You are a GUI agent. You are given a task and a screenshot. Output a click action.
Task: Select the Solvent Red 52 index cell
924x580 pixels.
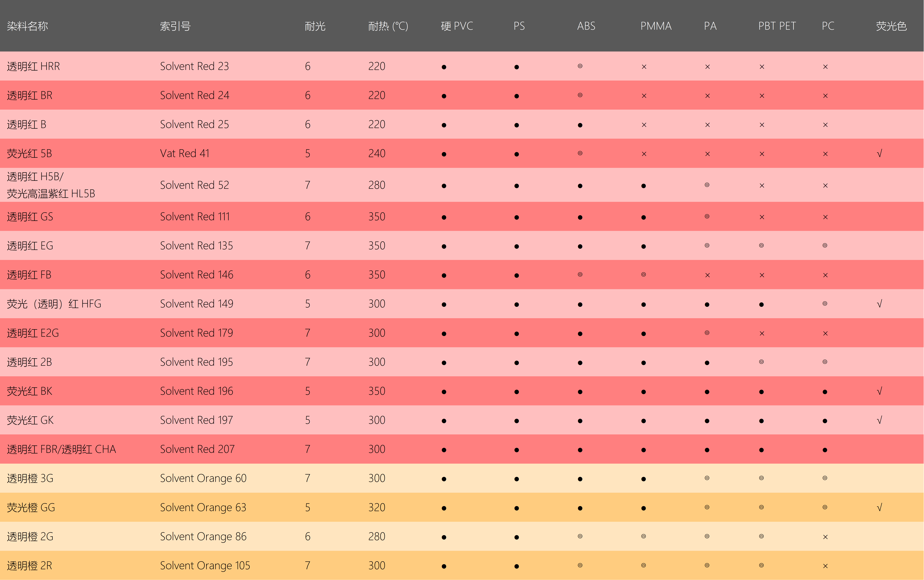(194, 185)
